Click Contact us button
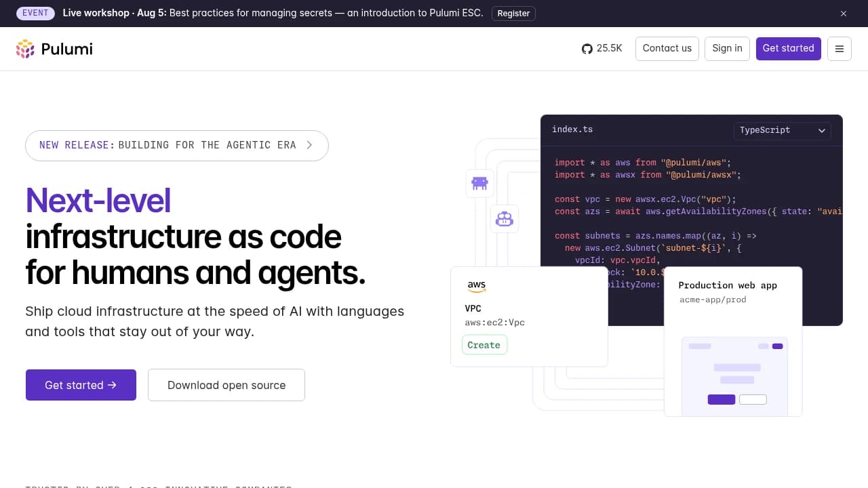The height and width of the screenshot is (488, 868). [x=667, y=48]
